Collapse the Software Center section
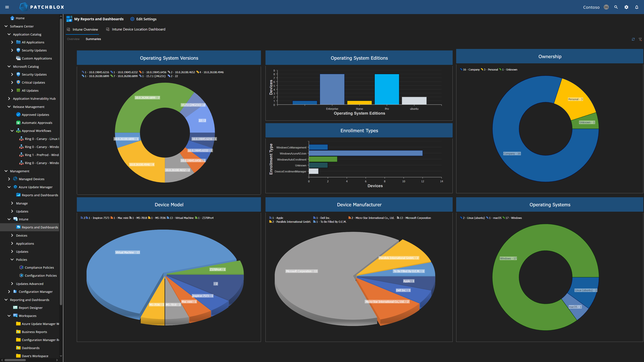Viewport: 644px width, 362px height. 6,26
